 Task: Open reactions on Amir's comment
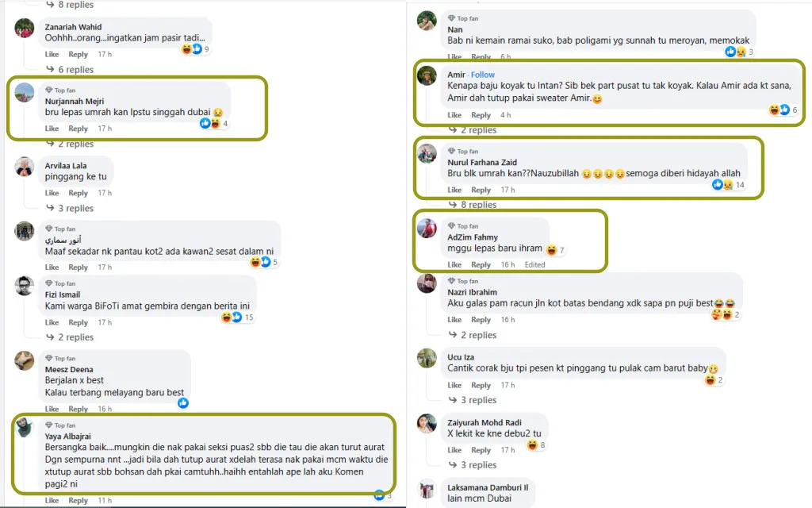(x=779, y=110)
